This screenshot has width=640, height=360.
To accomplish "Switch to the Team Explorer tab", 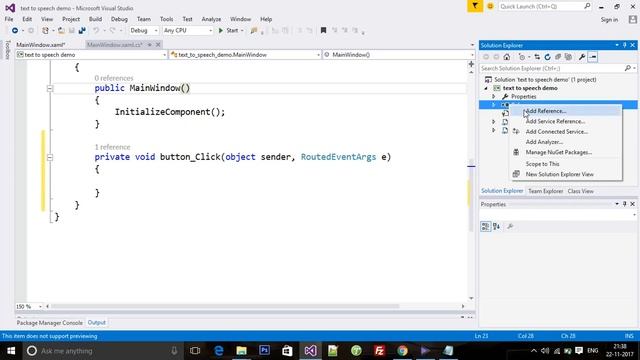I will point(545,191).
